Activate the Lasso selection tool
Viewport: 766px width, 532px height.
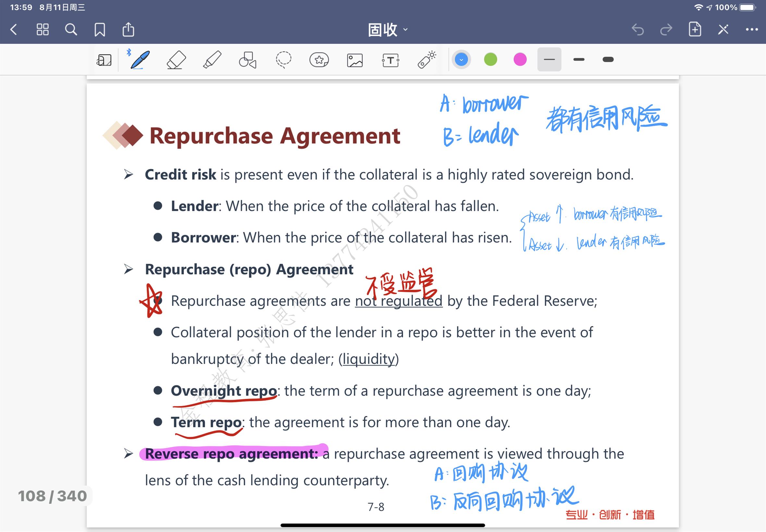point(283,60)
